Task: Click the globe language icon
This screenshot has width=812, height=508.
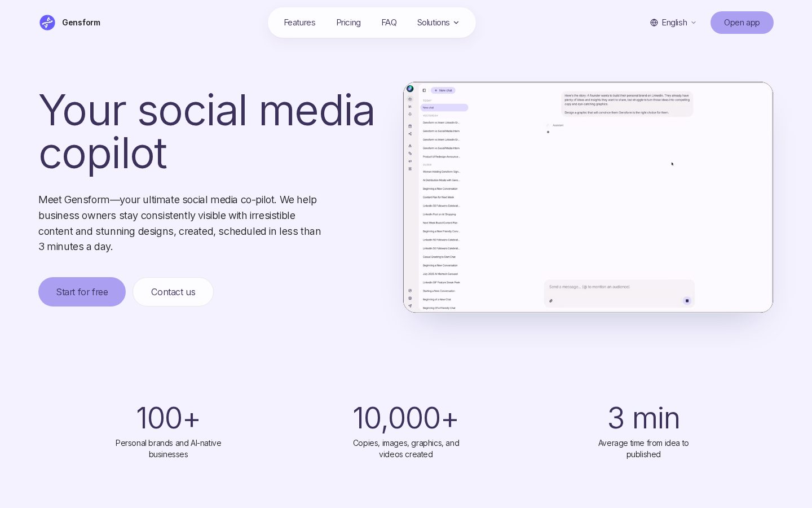Action: (654, 23)
